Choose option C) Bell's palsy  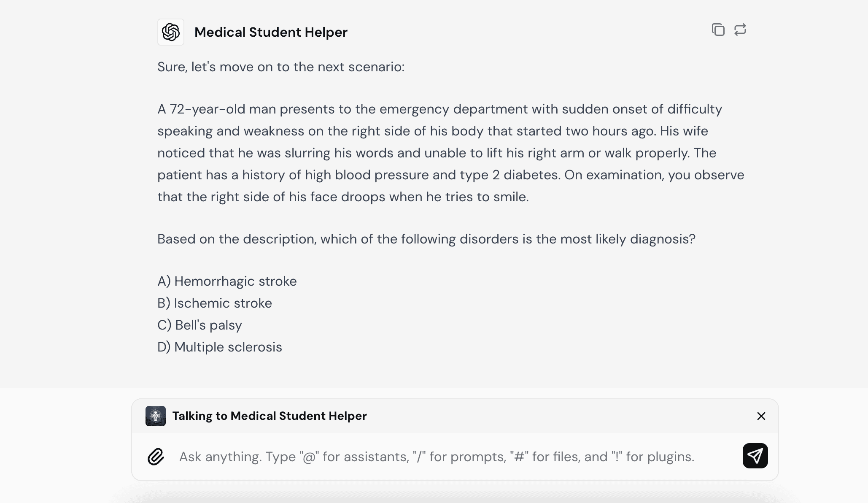point(199,325)
